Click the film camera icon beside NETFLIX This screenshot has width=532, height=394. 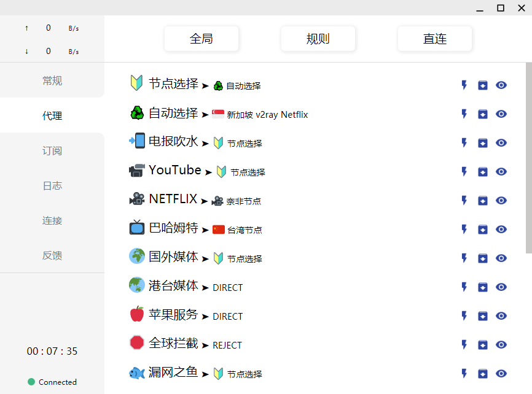(137, 199)
